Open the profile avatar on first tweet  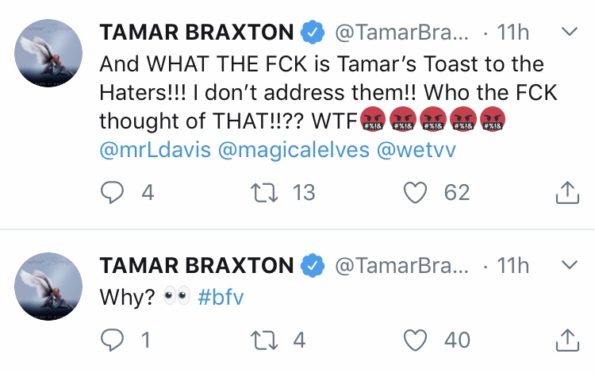tap(48, 53)
